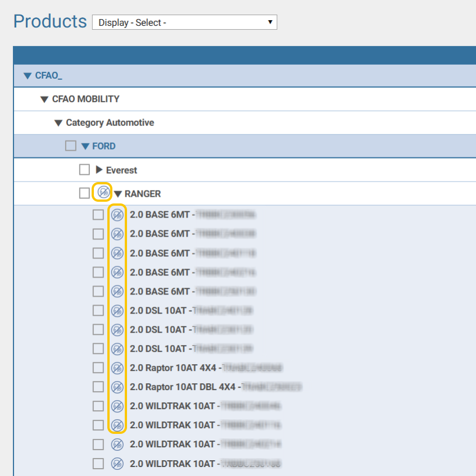
Task: Click the second 2.0 BASE 6MT text
Action: [160, 234]
